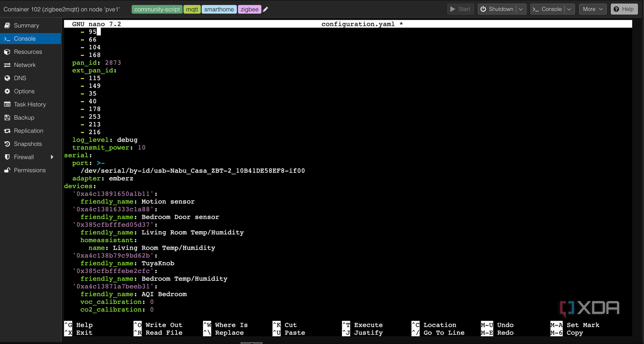Click the Replication icon
Viewport: 644px width, 344px height.
point(7,131)
